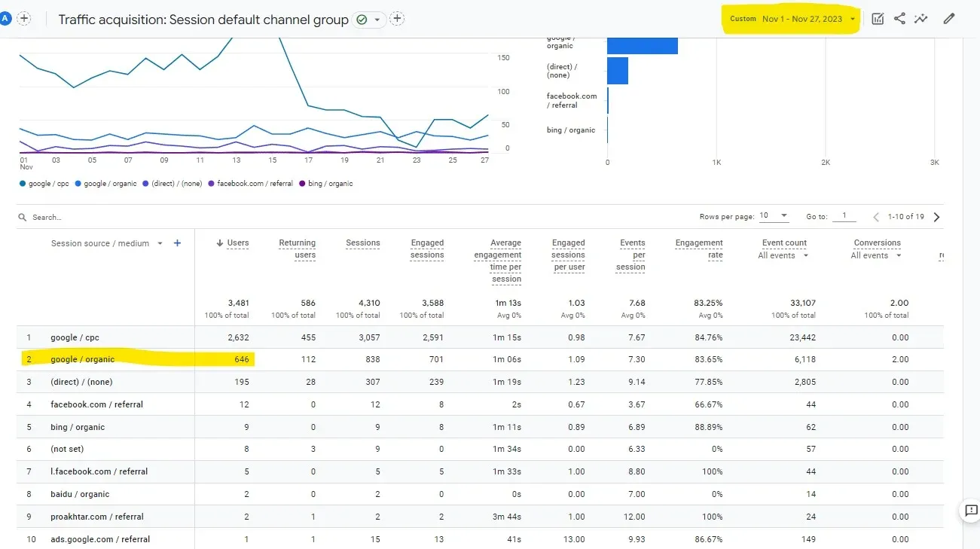Screen dimensions: 980x549
Task: Click the pencil edit report icon
Action: coord(948,19)
